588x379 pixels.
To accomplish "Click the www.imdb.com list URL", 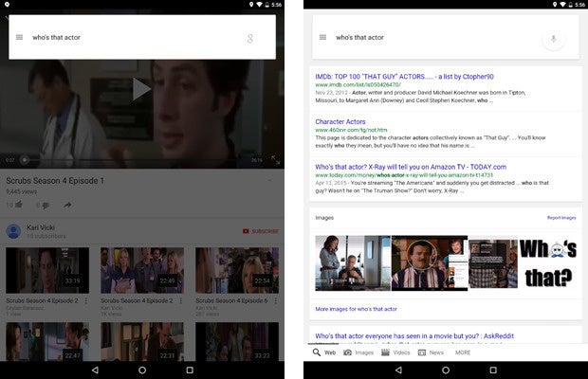I will [x=358, y=85].
